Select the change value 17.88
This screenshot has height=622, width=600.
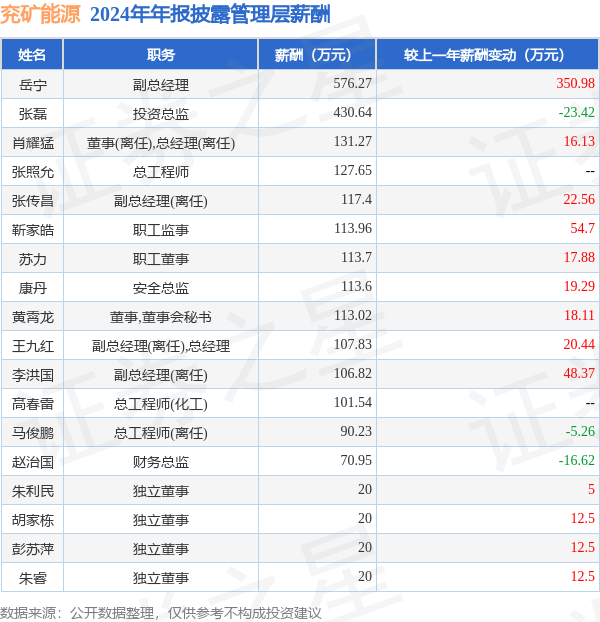(x=579, y=257)
